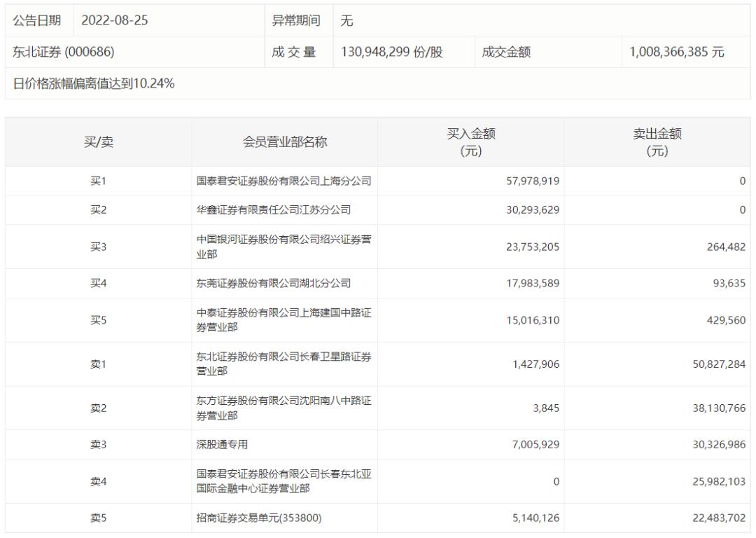The image size is (756, 538).
Task: Select the stock name 东北证券 (000686)
Action: [59, 52]
